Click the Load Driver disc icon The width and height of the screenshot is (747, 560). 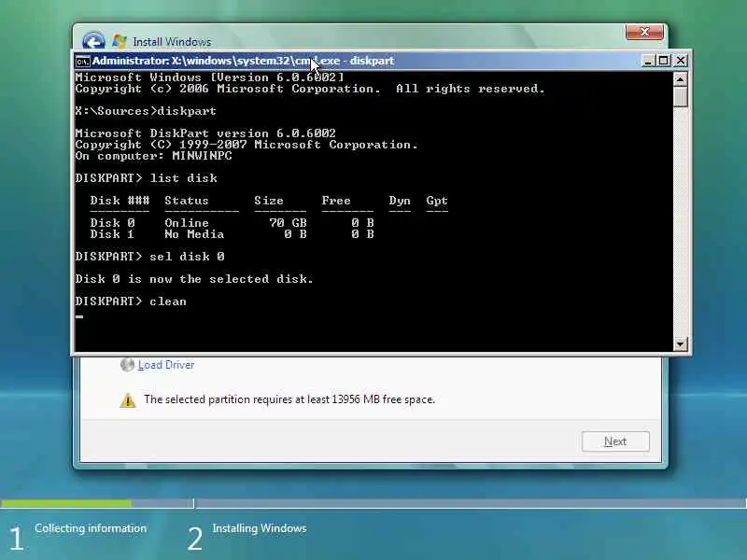point(127,365)
